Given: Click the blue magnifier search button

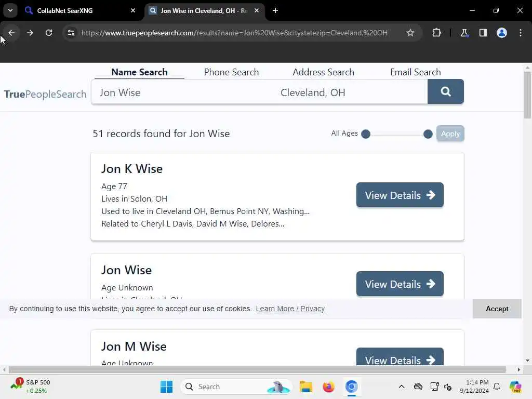Looking at the screenshot, I should point(445,91).
